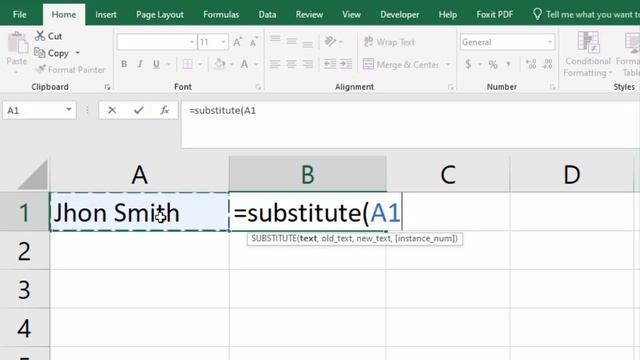Open the font name dropdown
This screenshot has width=640, height=360.
click(191, 42)
